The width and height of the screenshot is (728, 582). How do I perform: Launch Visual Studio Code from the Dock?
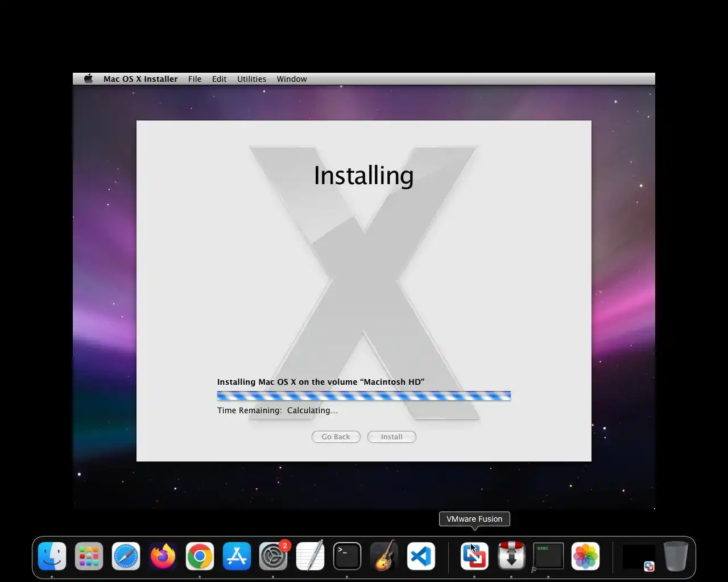click(421, 556)
